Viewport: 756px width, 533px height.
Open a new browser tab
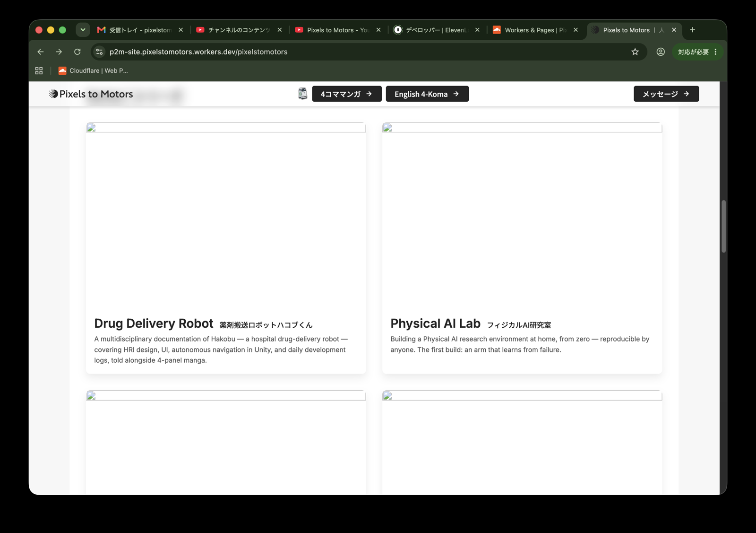693,30
